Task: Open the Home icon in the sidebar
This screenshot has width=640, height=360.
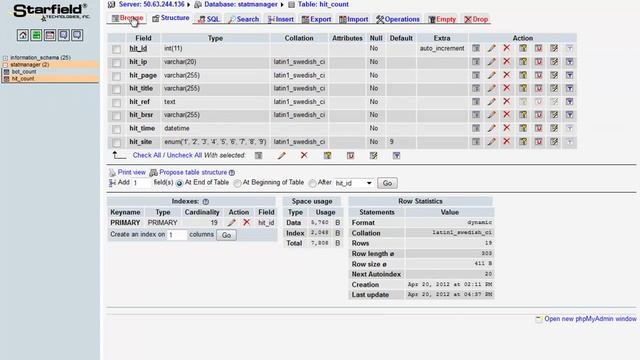Action: [23, 35]
